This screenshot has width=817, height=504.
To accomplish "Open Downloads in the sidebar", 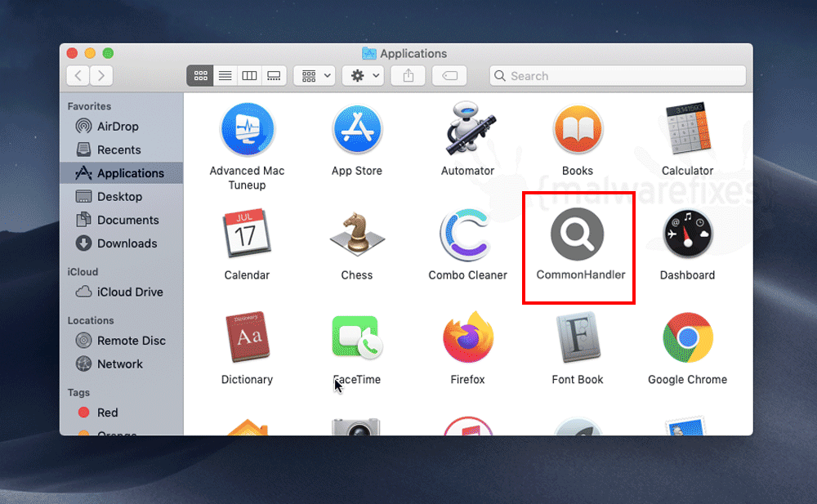I will click(x=122, y=243).
